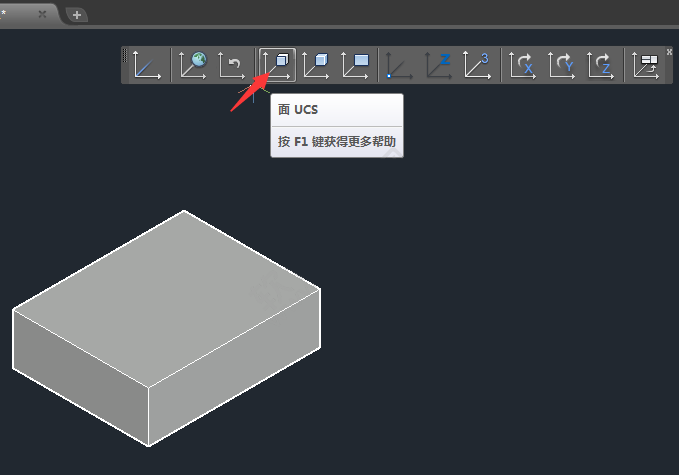Set the UCS origin point
The width and height of the screenshot is (679, 475).
click(399, 65)
